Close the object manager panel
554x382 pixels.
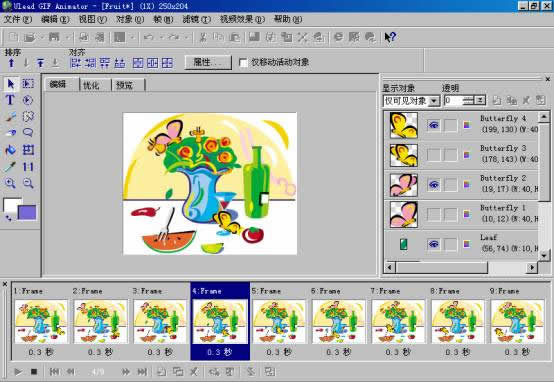548,79
